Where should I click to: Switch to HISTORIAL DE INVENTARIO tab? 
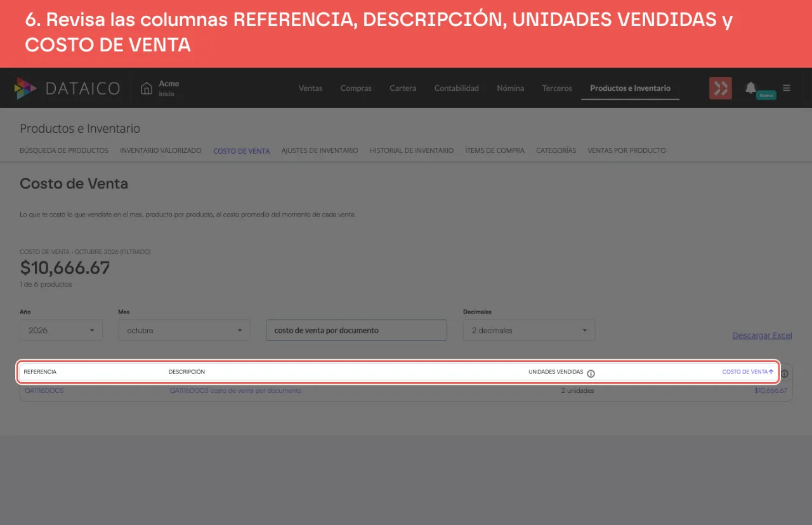[x=412, y=150]
